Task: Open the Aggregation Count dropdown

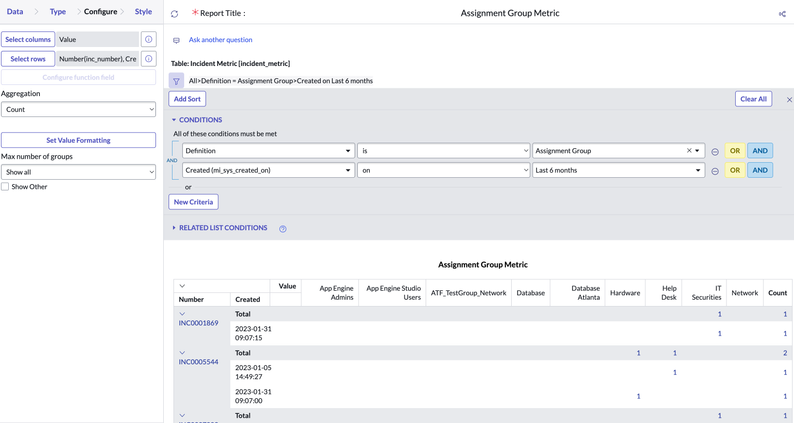Action: point(78,109)
